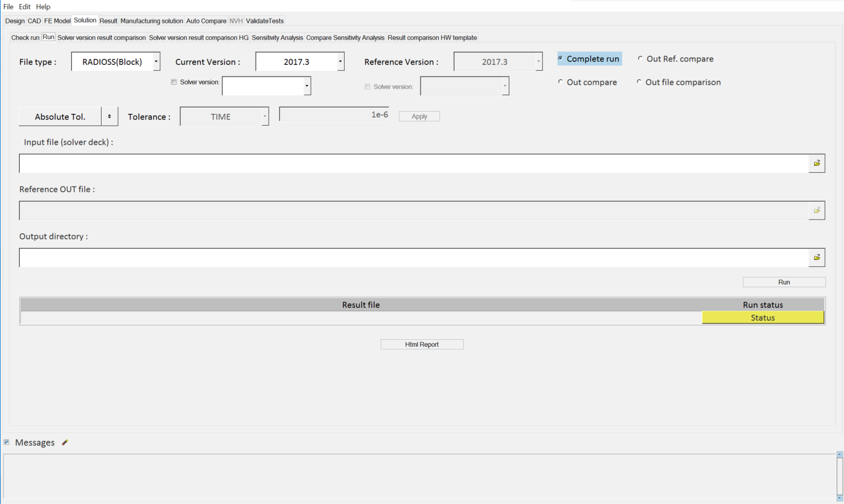Switch to the Sensitivity Analysis sub-tab
Viewport: 844px width, 504px height.
[x=277, y=37]
